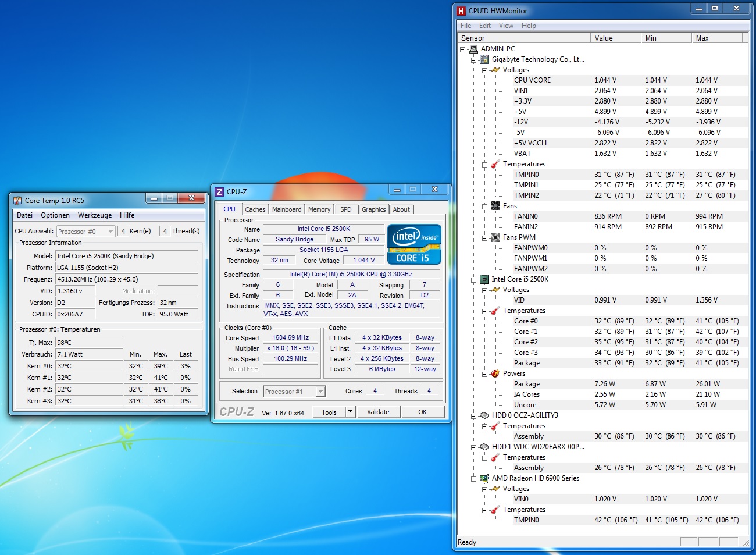The image size is (756, 555).
Task: Click the Core Temp thermometer title icon
Action: coord(17,200)
